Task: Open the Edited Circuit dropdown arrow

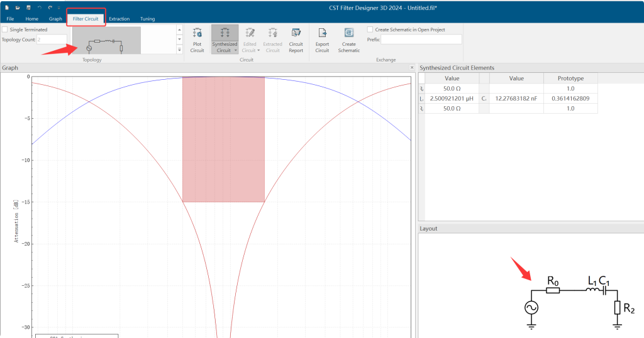Action: 258,50
